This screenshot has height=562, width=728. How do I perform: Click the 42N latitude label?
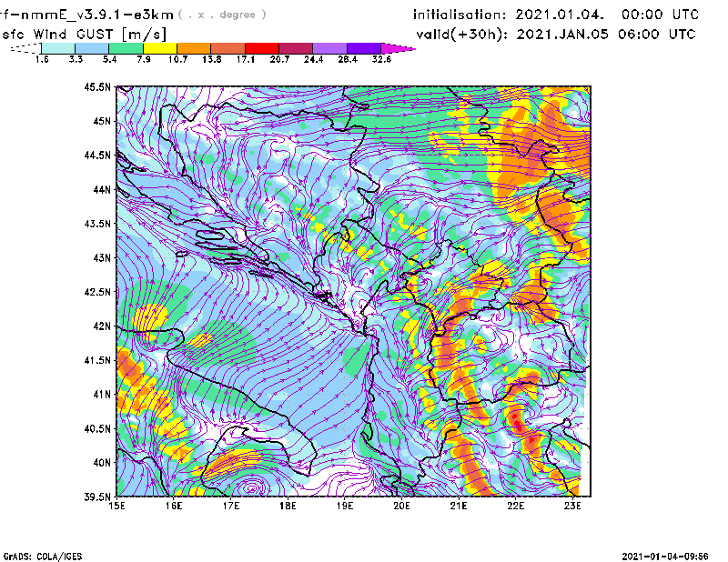point(102,326)
